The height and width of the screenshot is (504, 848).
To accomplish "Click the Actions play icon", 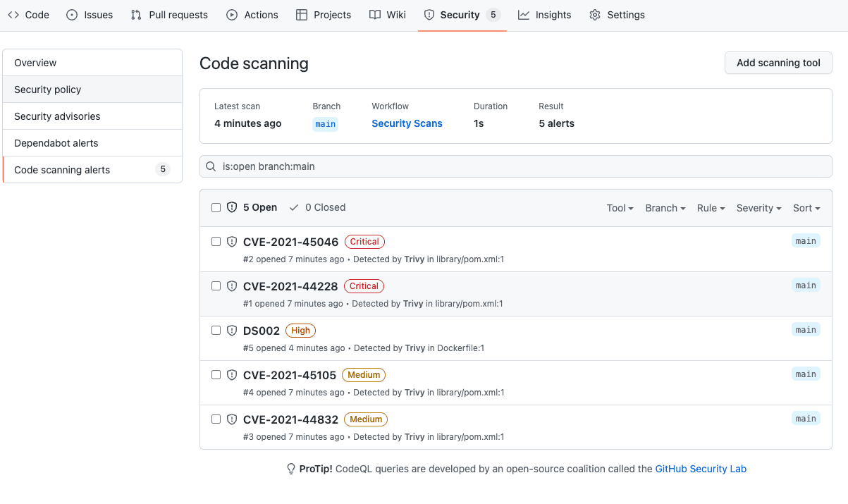I will 232,15.
